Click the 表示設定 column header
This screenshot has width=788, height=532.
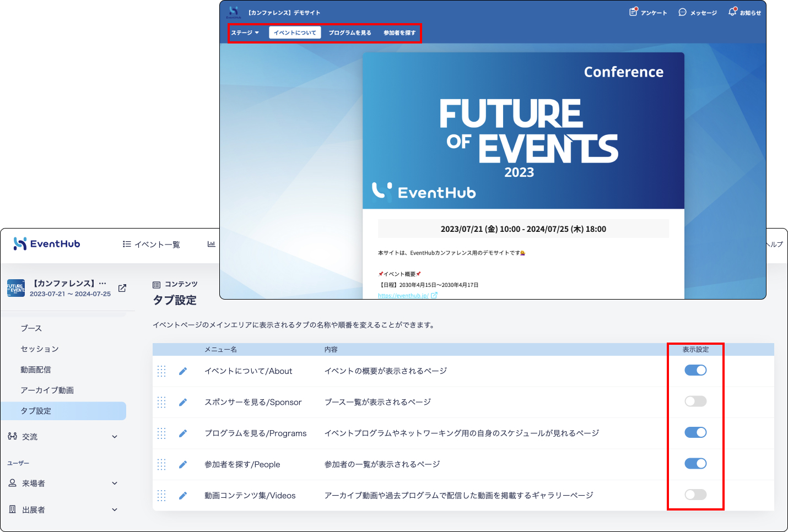pyautogui.click(x=695, y=350)
